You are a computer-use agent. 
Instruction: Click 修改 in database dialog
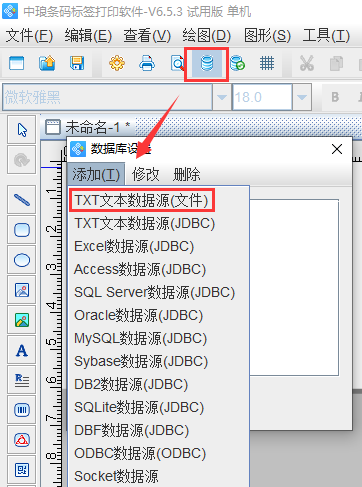pyautogui.click(x=145, y=174)
